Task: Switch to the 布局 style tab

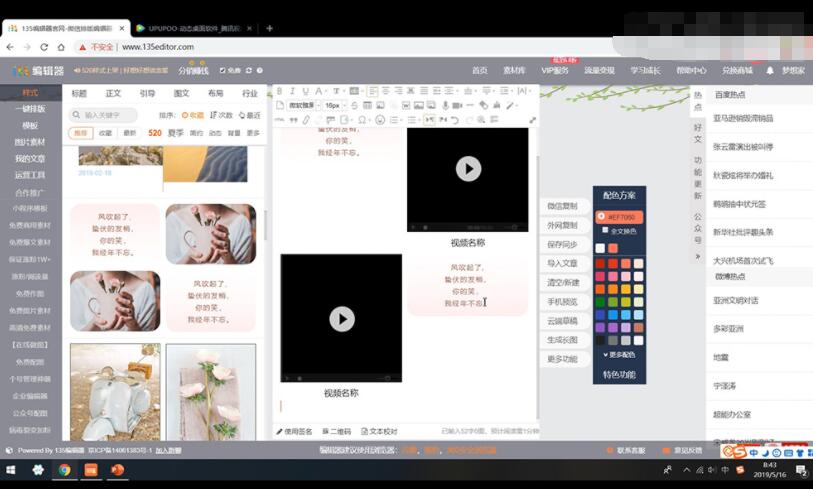Action: 216,93
